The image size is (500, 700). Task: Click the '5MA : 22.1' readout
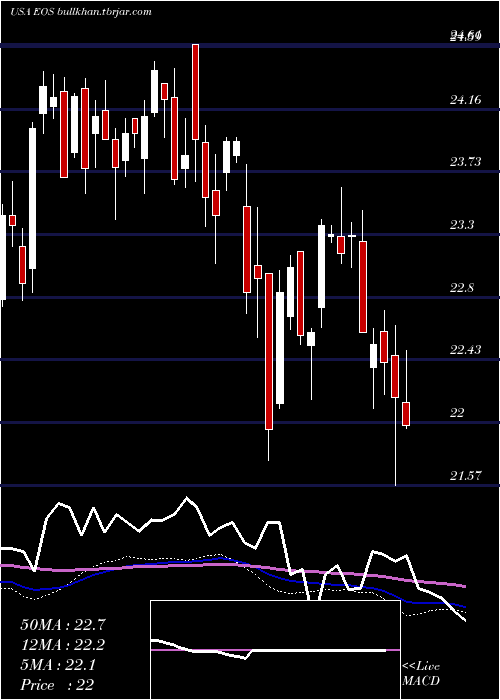pos(58,665)
